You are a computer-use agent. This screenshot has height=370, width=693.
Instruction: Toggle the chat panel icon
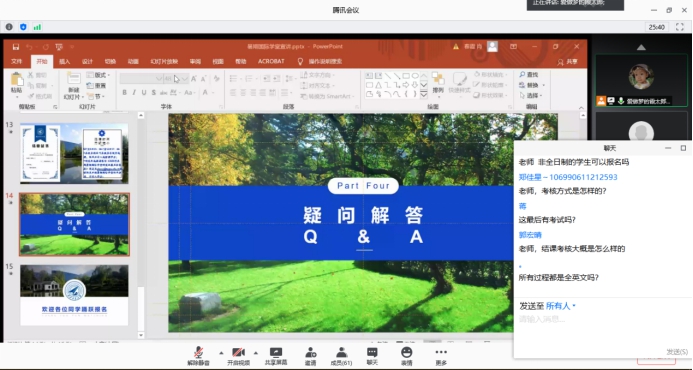point(372,356)
